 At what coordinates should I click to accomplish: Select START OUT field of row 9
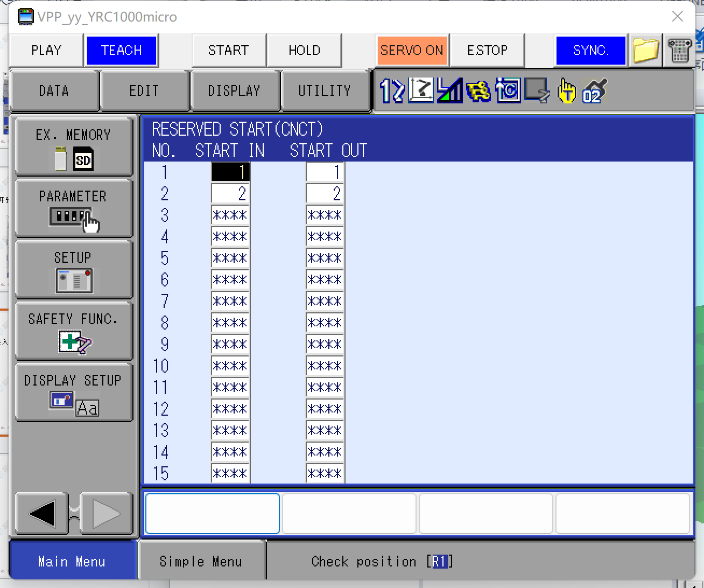[x=325, y=344]
